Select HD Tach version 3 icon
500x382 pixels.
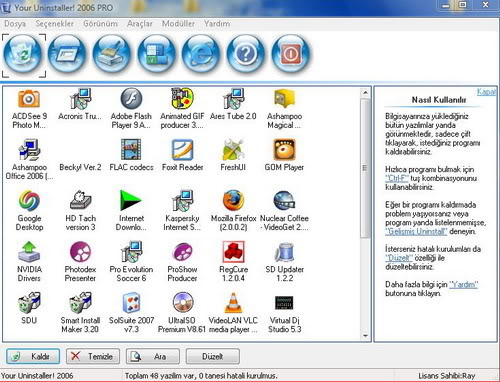coord(80,201)
